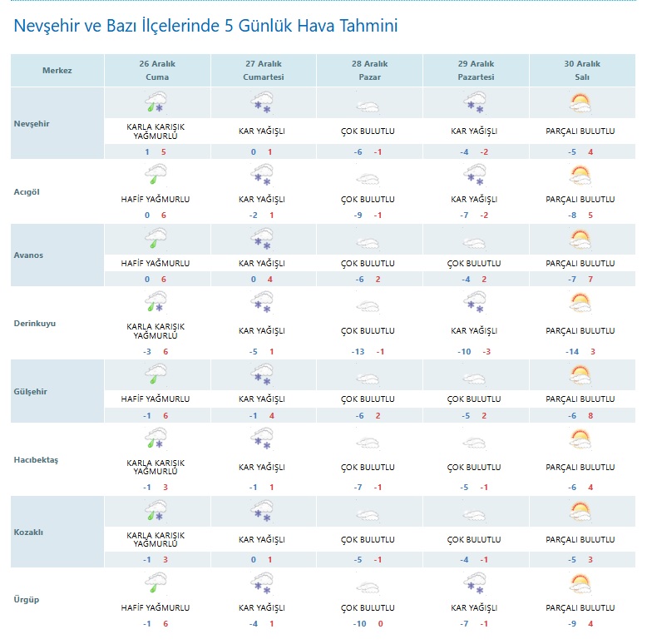
Task: Click Nevşehir partly cloudy icon for 30 Aralık
Action: coord(580,103)
